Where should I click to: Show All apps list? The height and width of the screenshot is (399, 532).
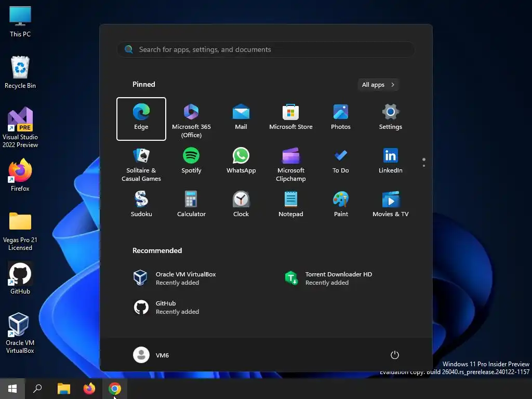(x=378, y=85)
